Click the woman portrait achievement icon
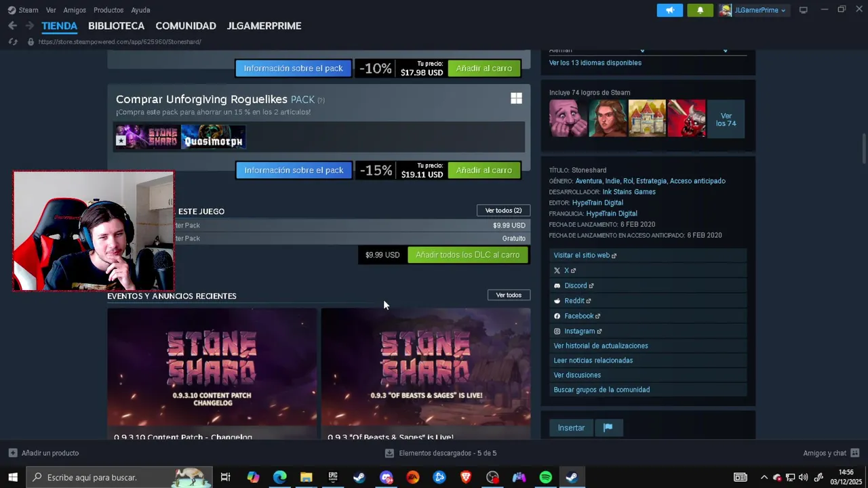This screenshot has height=488, width=868. [608, 119]
